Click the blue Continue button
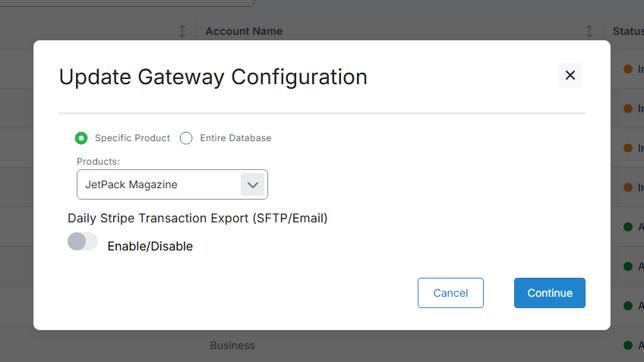Screen dimensions: 644x362 pyautogui.click(x=549, y=293)
